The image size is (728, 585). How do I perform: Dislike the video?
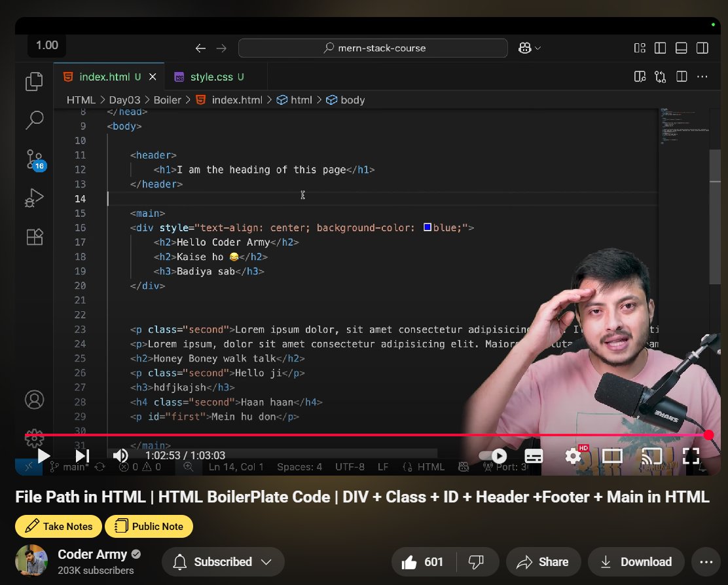pyautogui.click(x=477, y=562)
